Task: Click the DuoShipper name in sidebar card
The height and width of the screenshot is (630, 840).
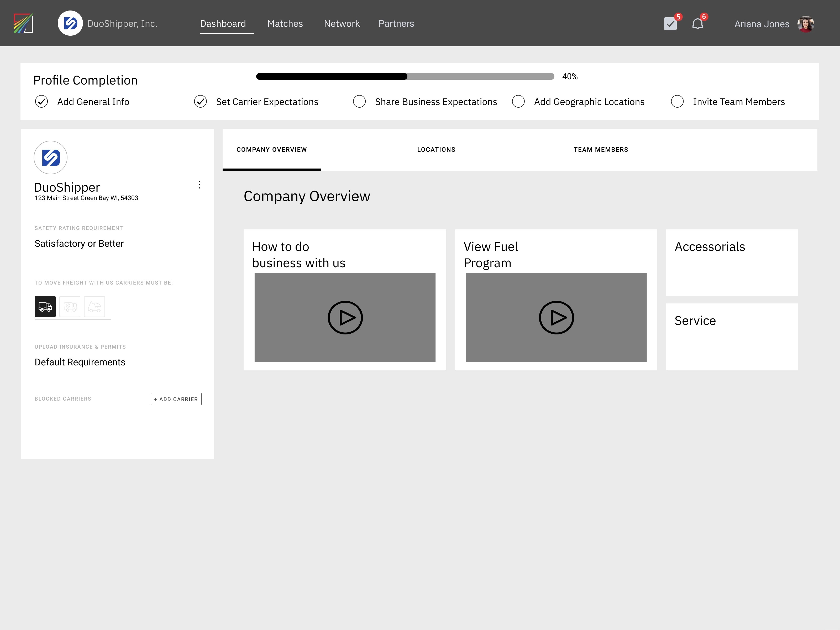Action: coord(67,187)
